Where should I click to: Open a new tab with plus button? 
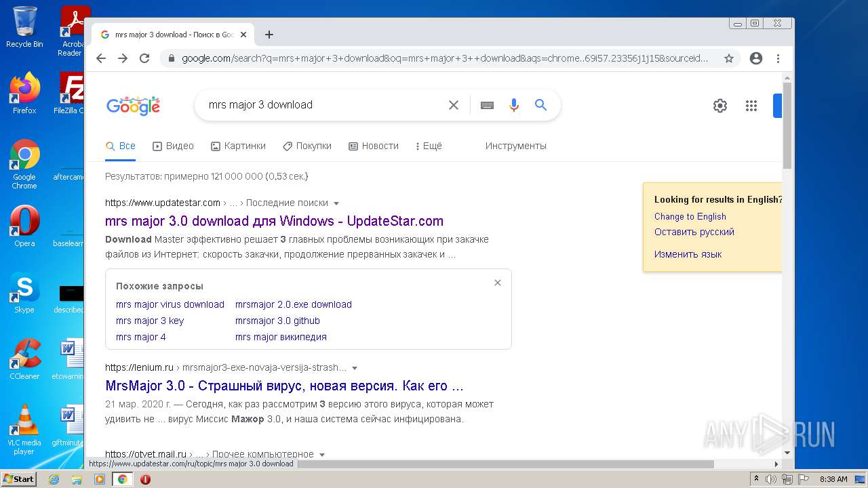click(269, 35)
